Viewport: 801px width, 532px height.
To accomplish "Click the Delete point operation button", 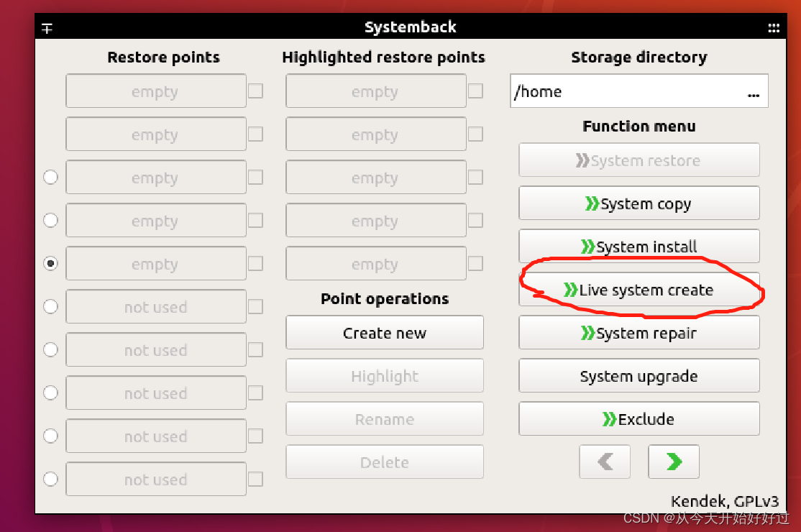I will pyautogui.click(x=385, y=462).
